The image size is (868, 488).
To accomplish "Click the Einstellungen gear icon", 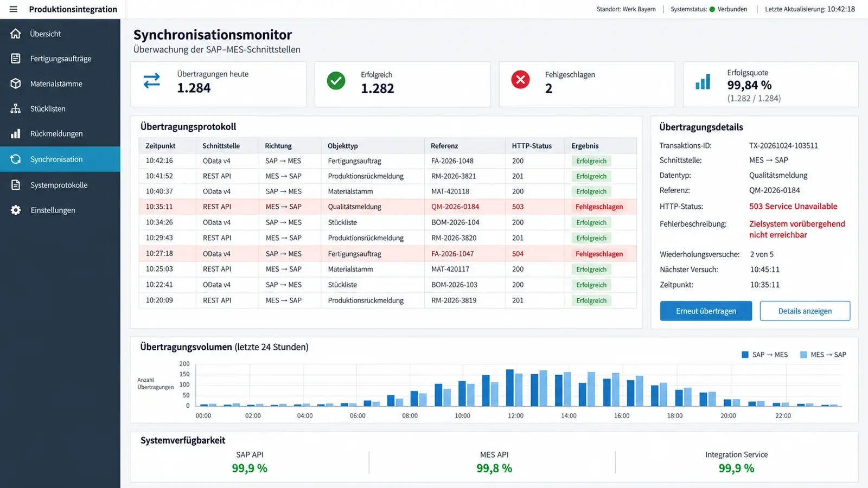I will (x=16, y=210).
